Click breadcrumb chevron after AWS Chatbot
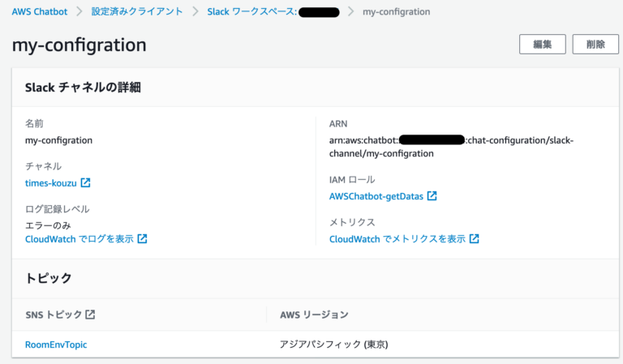Viewport: 623px width, 364px height. [79, 11]
